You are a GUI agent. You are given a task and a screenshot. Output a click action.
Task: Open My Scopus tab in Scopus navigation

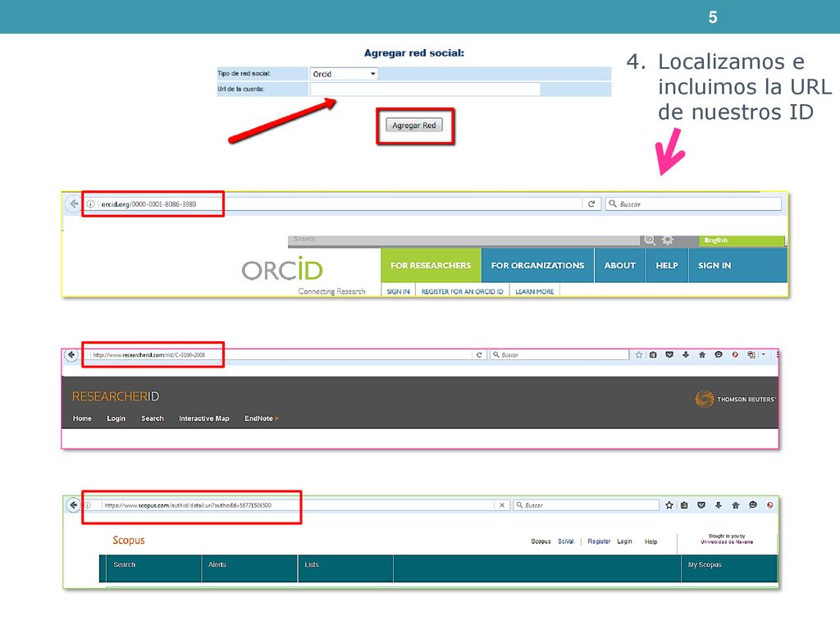click(x=729, y=568)
